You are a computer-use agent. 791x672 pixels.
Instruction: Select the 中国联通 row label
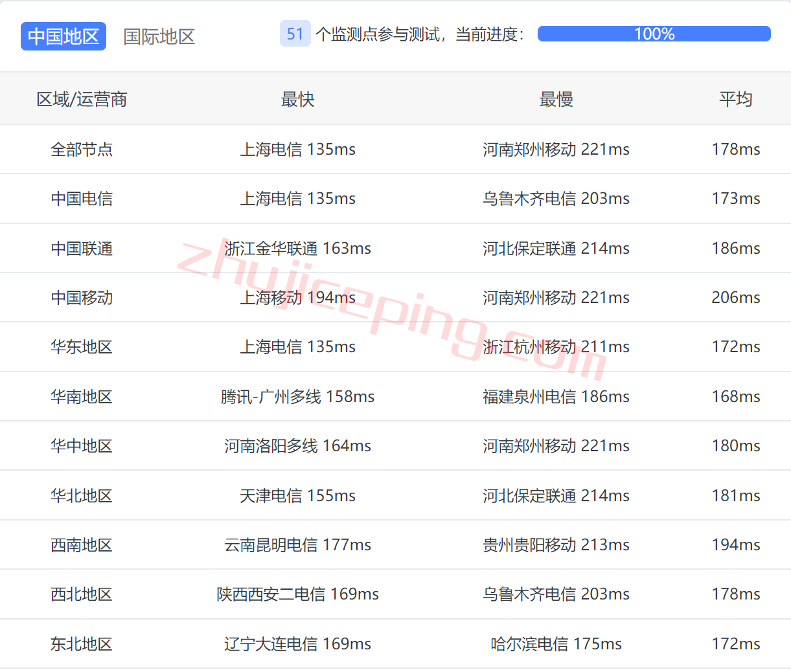82,249
